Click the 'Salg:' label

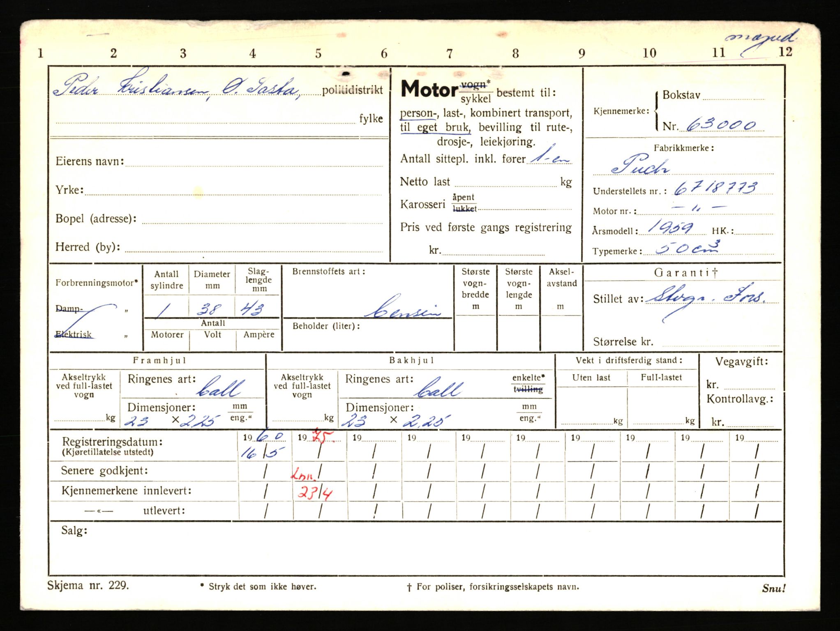tap(74, 530)
